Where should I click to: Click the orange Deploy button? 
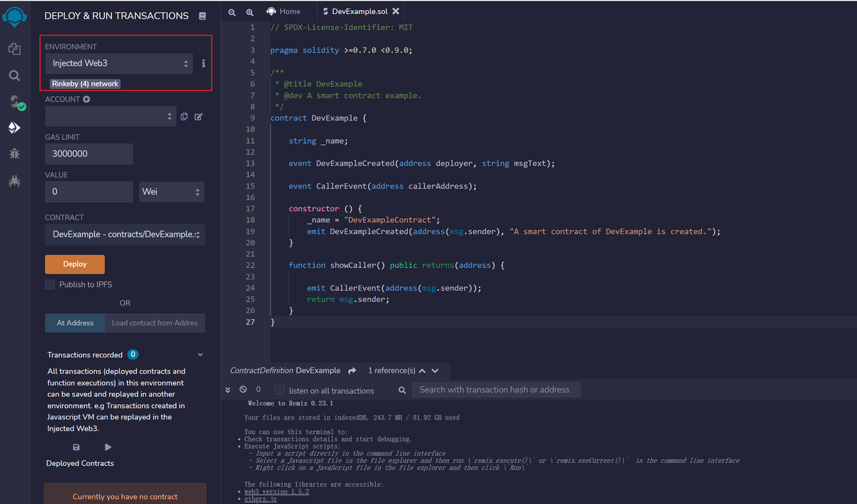click(75, 264)
